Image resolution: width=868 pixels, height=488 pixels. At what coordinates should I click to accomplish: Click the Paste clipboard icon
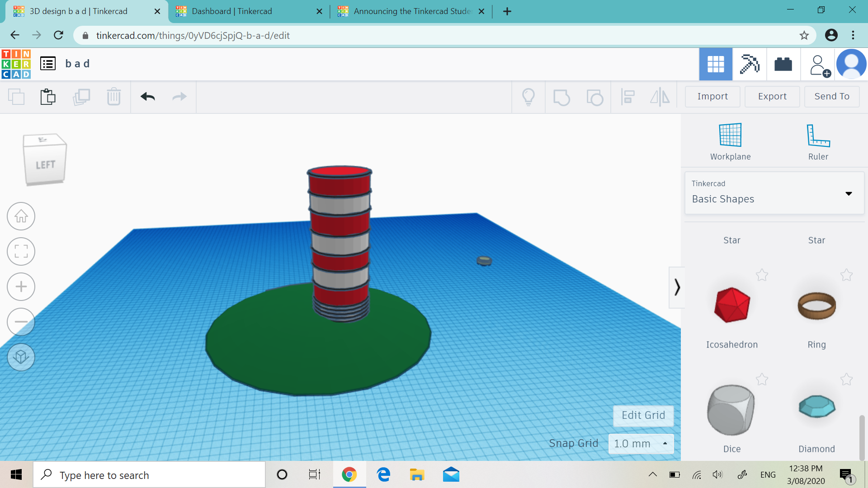48,97
